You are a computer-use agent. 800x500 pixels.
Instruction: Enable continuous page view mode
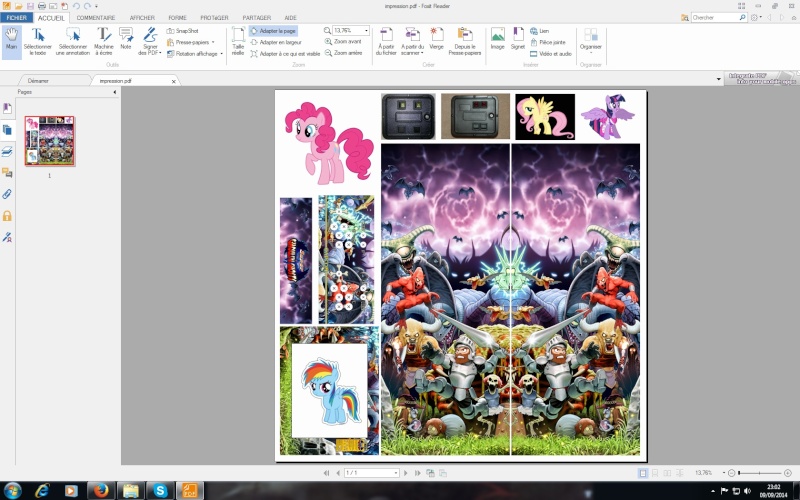(x=655, y=473)
